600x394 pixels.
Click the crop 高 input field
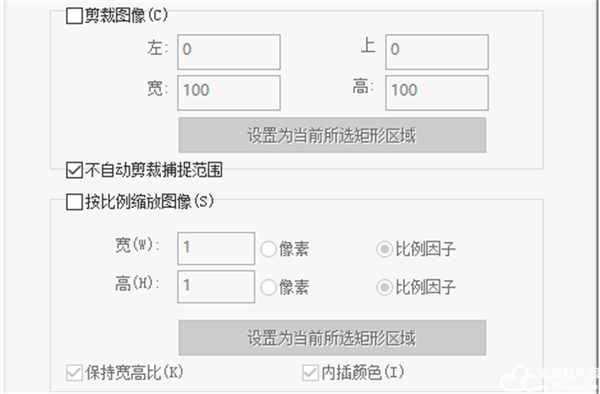(437, 93)
